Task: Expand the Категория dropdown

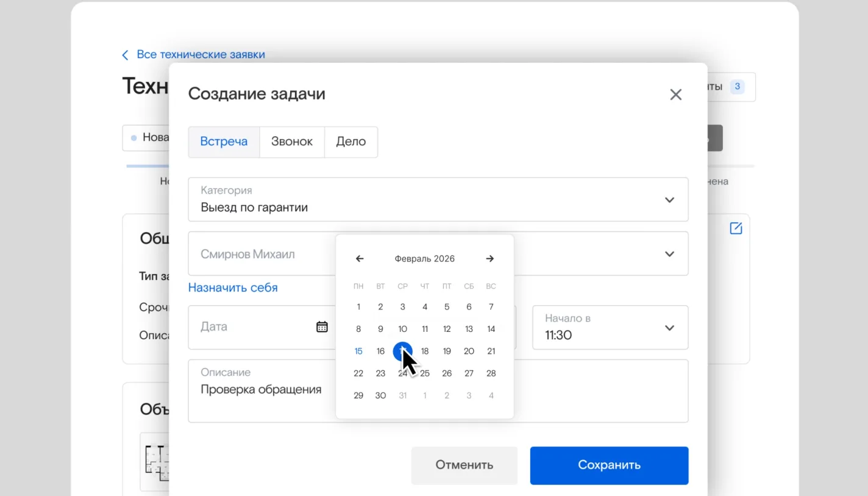Action: (669, 200)
